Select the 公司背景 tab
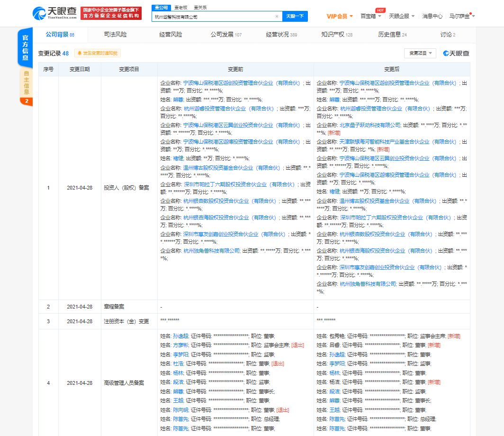Image resolution: width=504 pixels, height=436 pixels. click(x=60, y=35)
